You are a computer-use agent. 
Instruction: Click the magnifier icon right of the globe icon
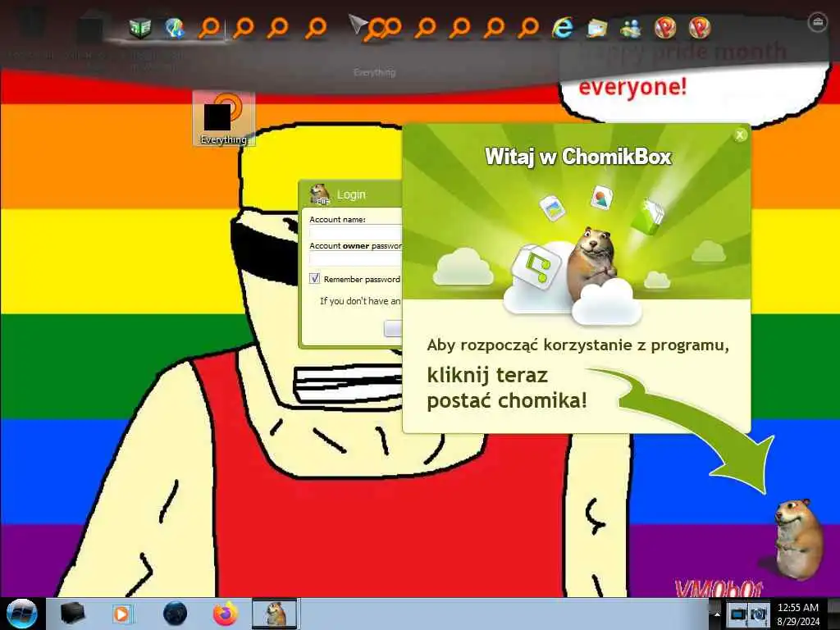[x=209, y=28]
